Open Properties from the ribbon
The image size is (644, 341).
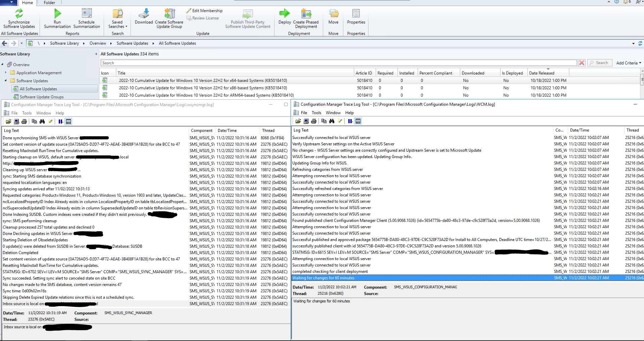point(356,16)
